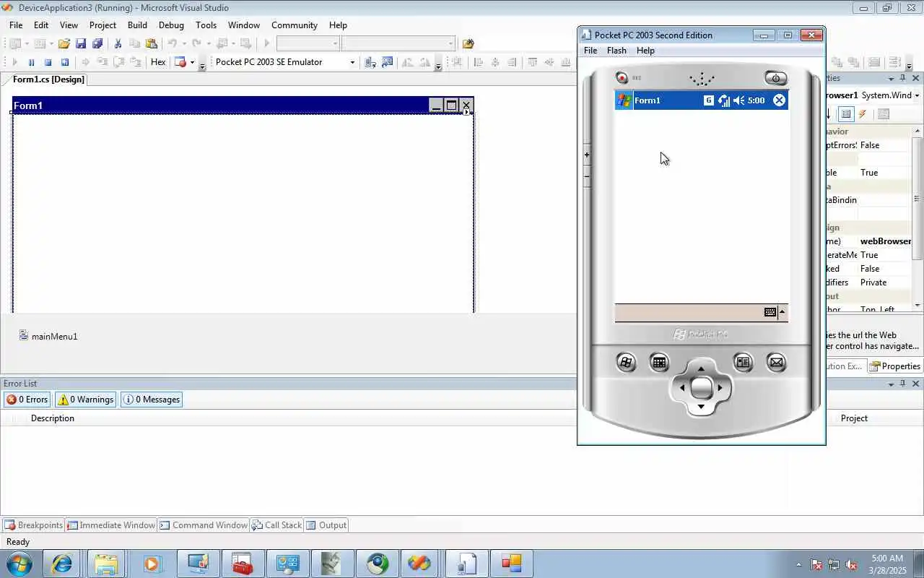Show Events lightning bolt in Properties
This screenshot has width=924, height=578.
(x=863, y=114)
